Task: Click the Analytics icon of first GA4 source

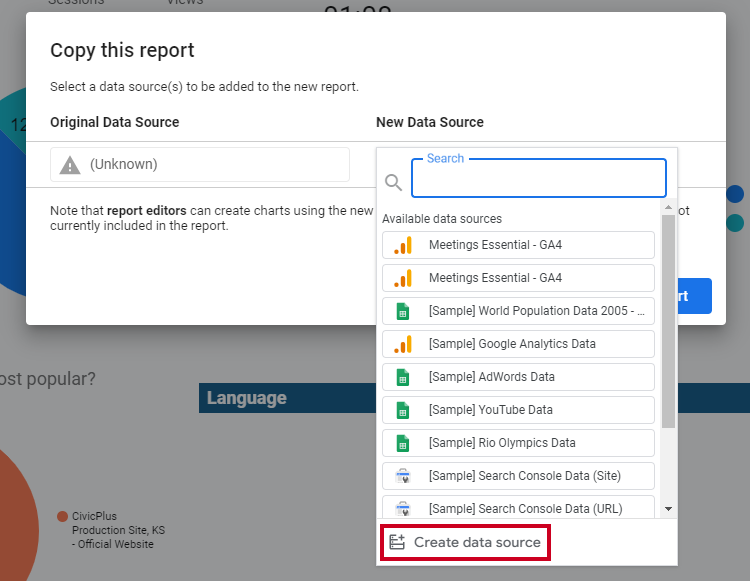Action: click(403, 245)
